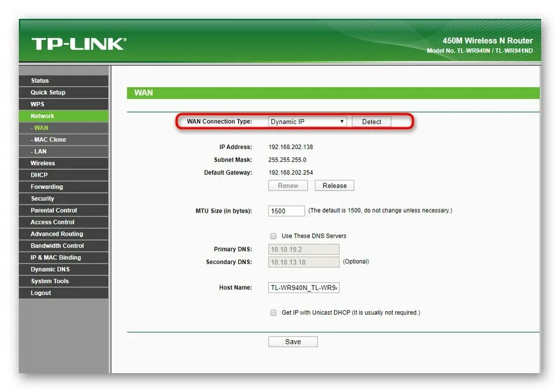Open Access Control settings
Viewport: 560px width, 392px height.
pyautogui.click(x=64, y=222)
